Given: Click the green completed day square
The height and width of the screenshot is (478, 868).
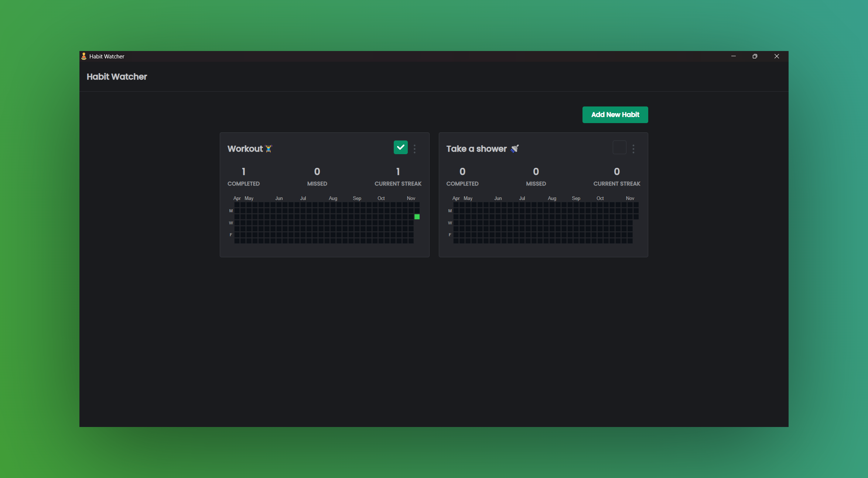Looking at the screenshot, I should click(417, 217).
